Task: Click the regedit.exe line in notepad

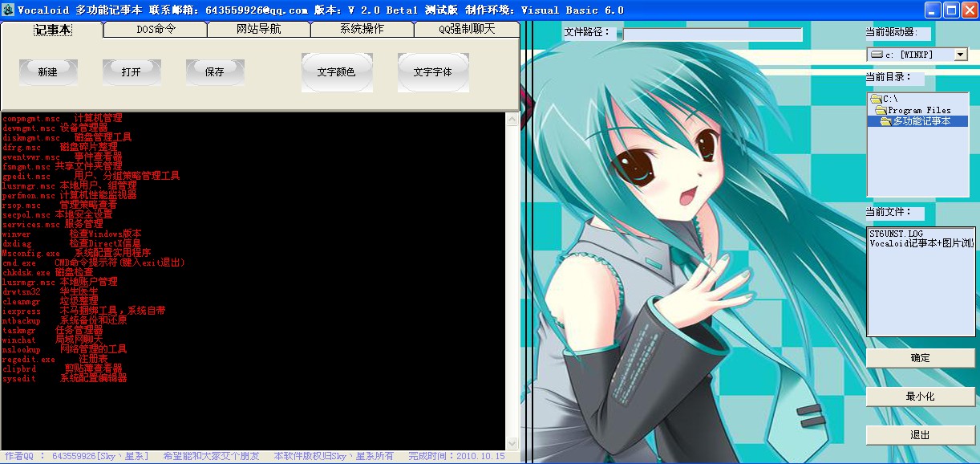Action: (x=55, y=359)
